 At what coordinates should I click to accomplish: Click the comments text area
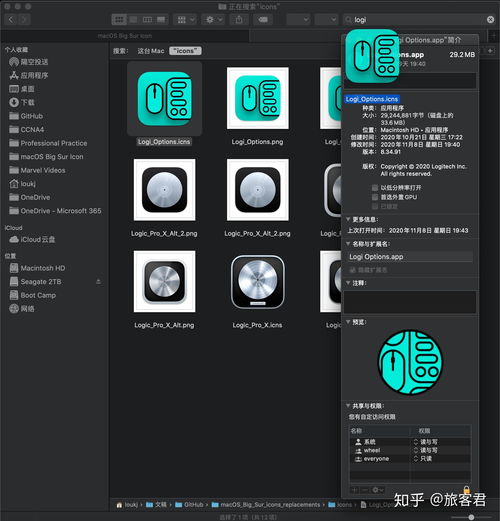pyautogui.click(x=410, y=302)
